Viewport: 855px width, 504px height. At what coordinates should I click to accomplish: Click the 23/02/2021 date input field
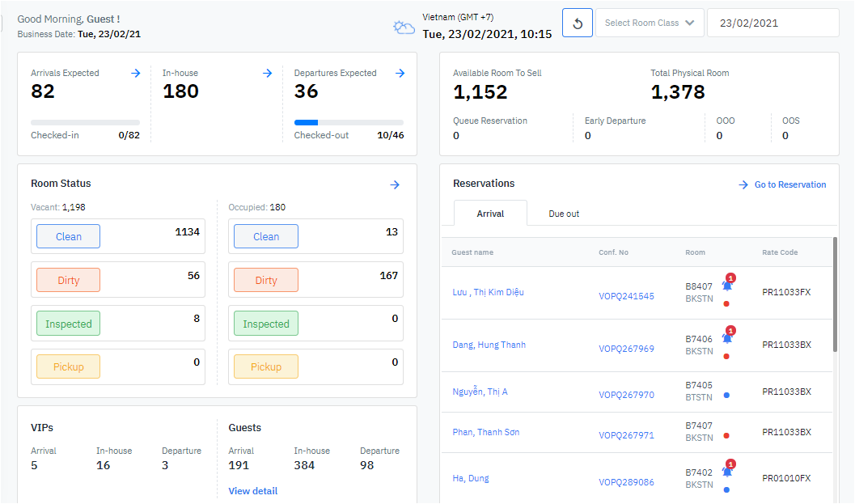pyautogui.click(x=772, y=23)
